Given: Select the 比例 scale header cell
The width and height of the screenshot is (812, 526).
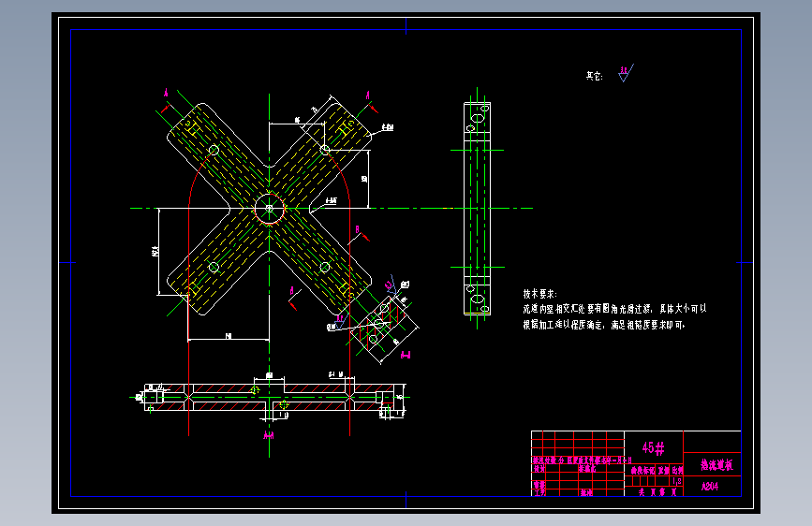Looking at the screenshot, I should click(x=677, y=471).
